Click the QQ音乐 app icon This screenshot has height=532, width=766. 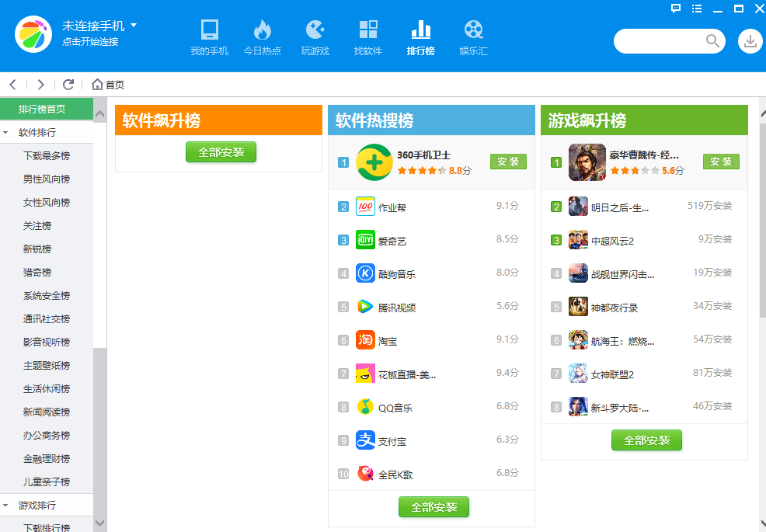(365, 406)
